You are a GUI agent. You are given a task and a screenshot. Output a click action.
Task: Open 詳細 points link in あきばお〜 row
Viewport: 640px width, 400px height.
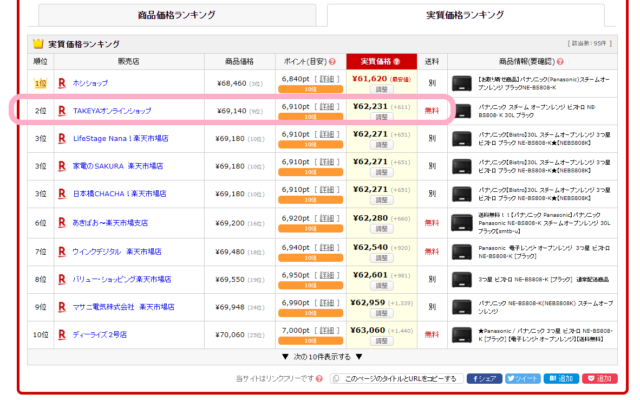[327, 218]
